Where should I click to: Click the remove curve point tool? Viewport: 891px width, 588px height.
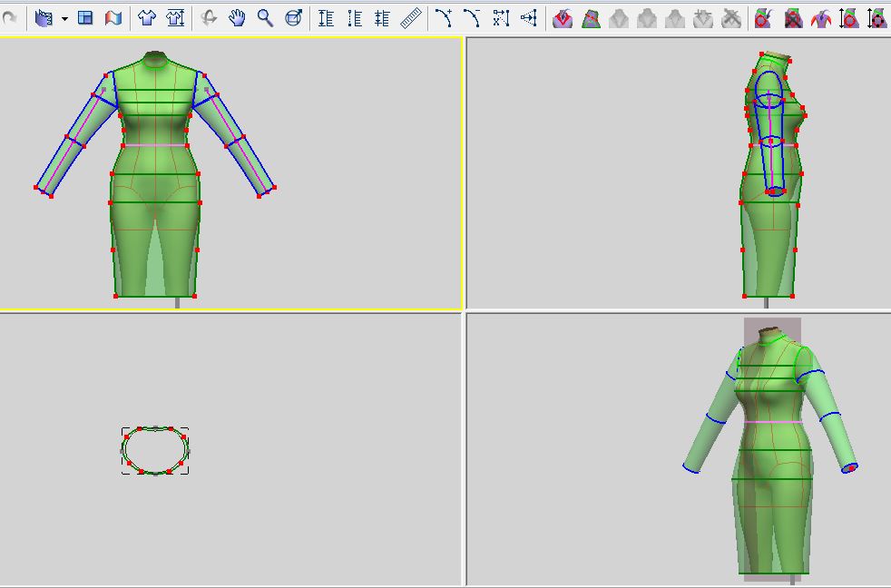472,17
